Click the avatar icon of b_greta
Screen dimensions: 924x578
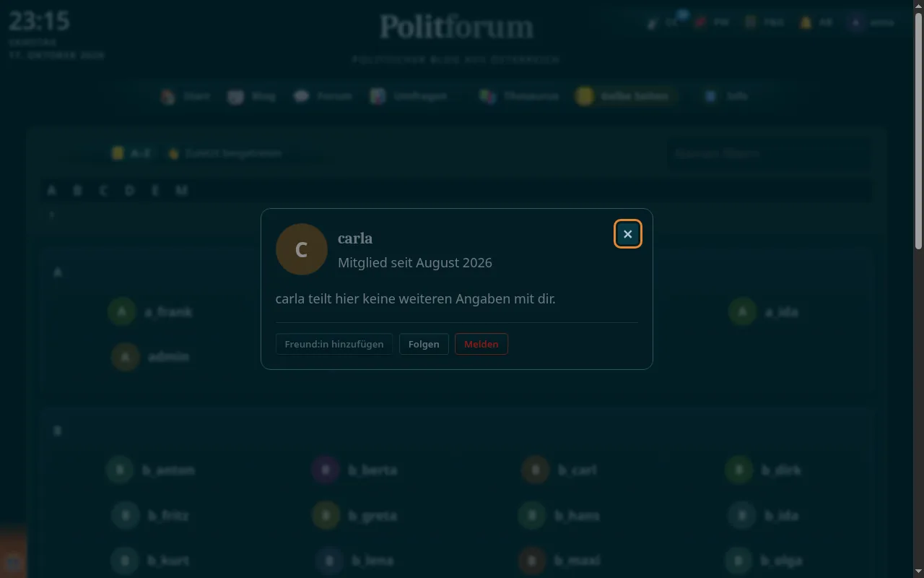(326, 516)
